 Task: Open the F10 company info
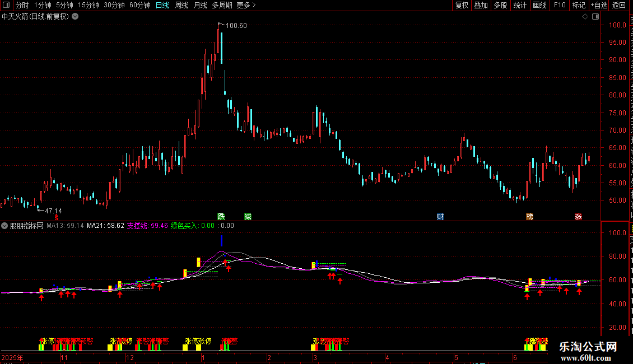pos(560,5)
